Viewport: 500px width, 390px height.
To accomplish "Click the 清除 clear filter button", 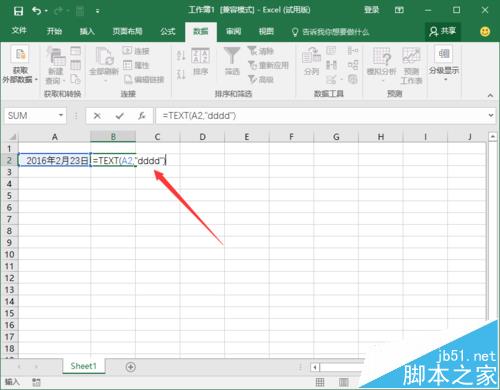I will pos(261,51).
